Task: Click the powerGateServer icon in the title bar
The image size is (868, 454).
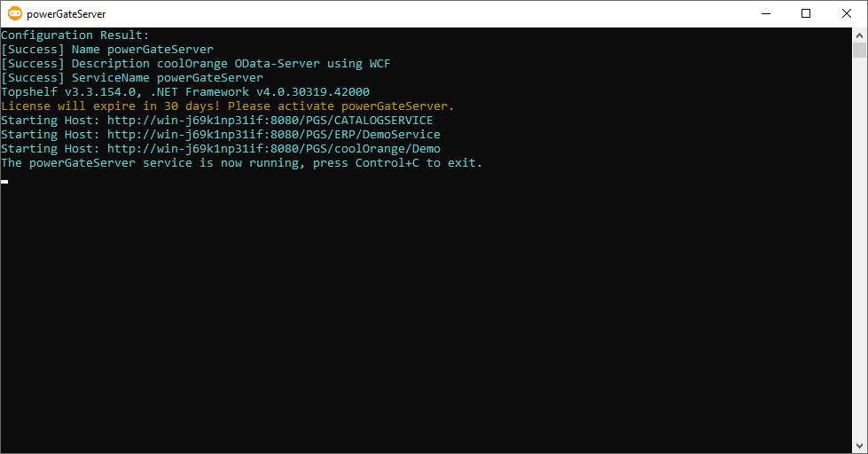Action: [15, 13]
